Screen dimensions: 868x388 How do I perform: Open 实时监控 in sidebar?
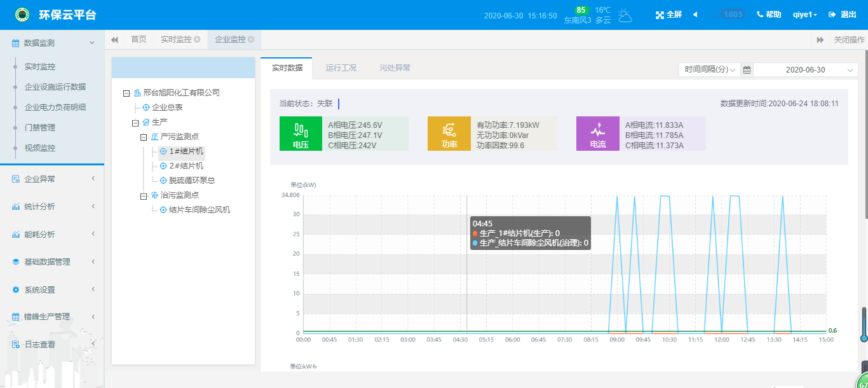click(40, 66)
